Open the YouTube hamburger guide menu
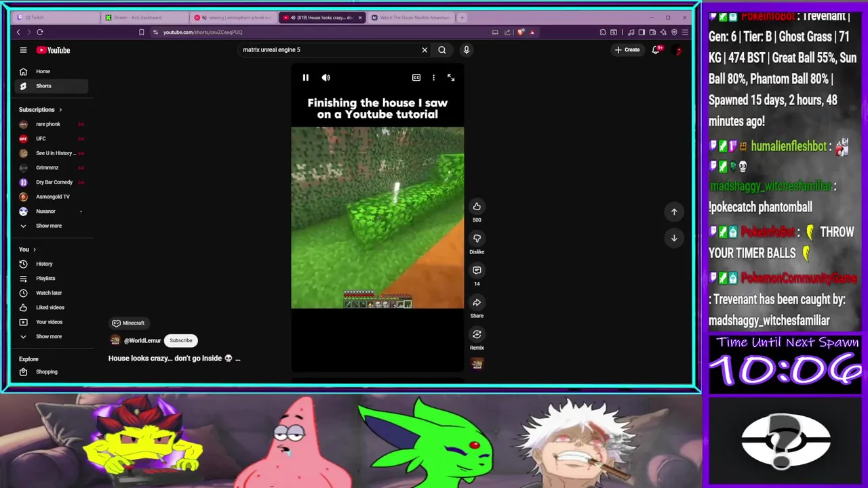This screenshot has height=488, width=868. [23, 50]
